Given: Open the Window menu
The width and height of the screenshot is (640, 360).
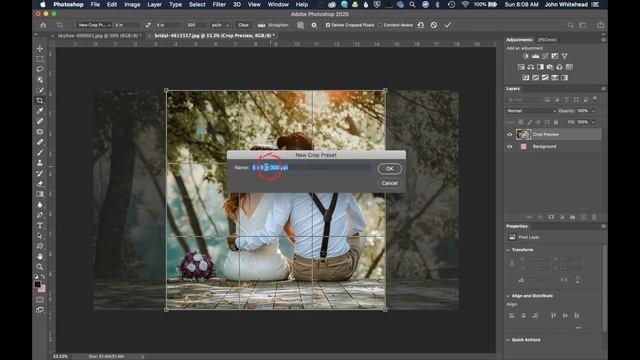Looking at the screenshot, I should coord(278,4).
